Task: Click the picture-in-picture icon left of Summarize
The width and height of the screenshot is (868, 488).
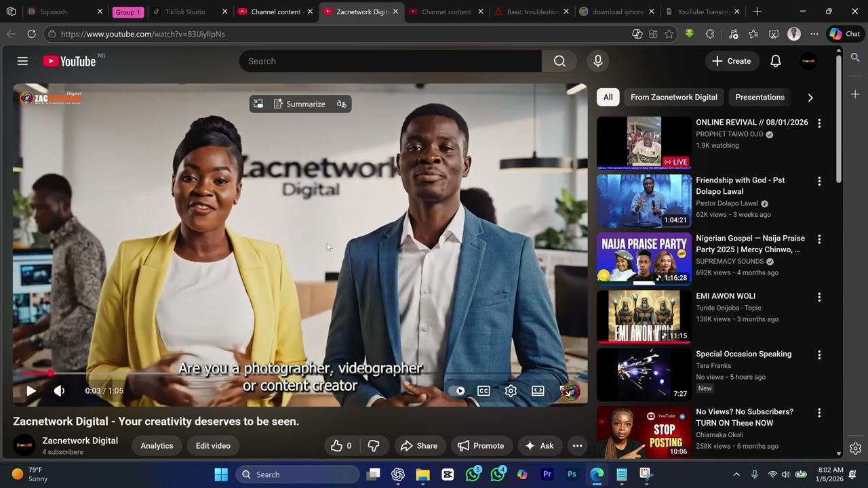Action: point(258,104)
